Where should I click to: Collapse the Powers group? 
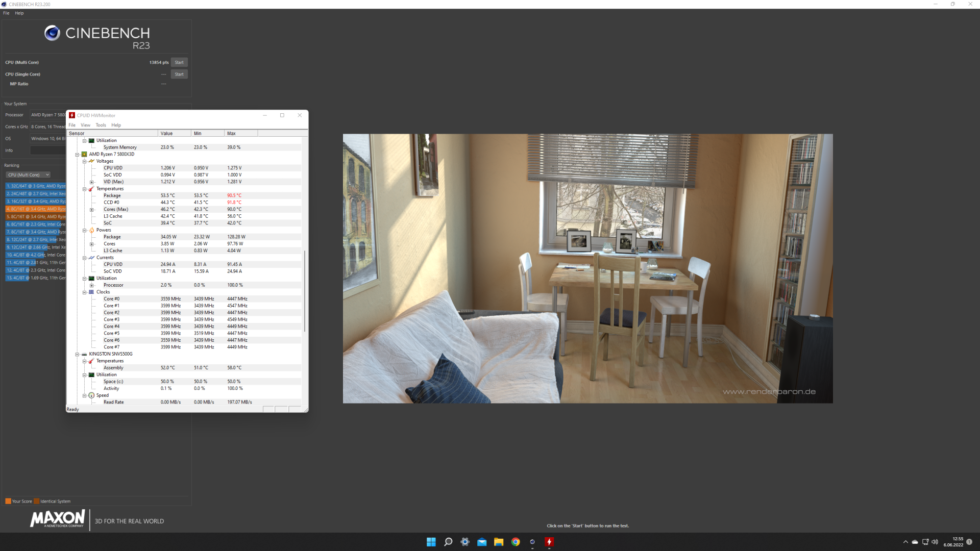85,231
